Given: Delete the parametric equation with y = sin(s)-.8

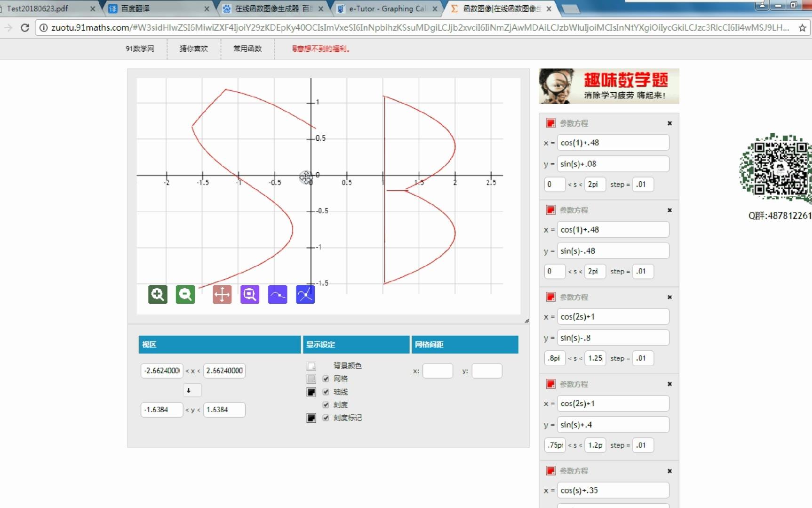Looking at the screenshot, I should click(669, 297).
